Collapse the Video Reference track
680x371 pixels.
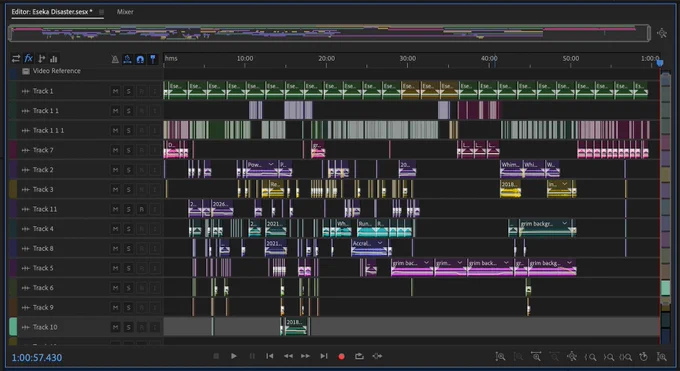click(26, 71)
